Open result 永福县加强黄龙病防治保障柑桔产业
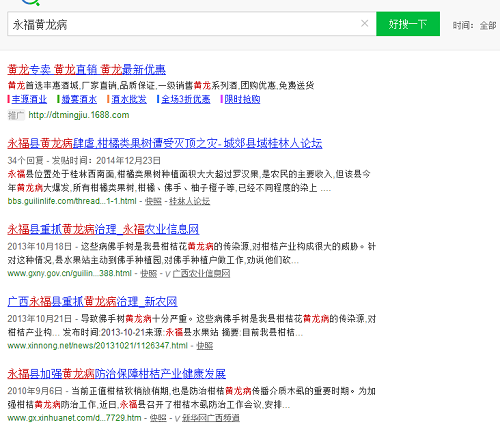This screenshot has height=433, width=500. [117, 374]
